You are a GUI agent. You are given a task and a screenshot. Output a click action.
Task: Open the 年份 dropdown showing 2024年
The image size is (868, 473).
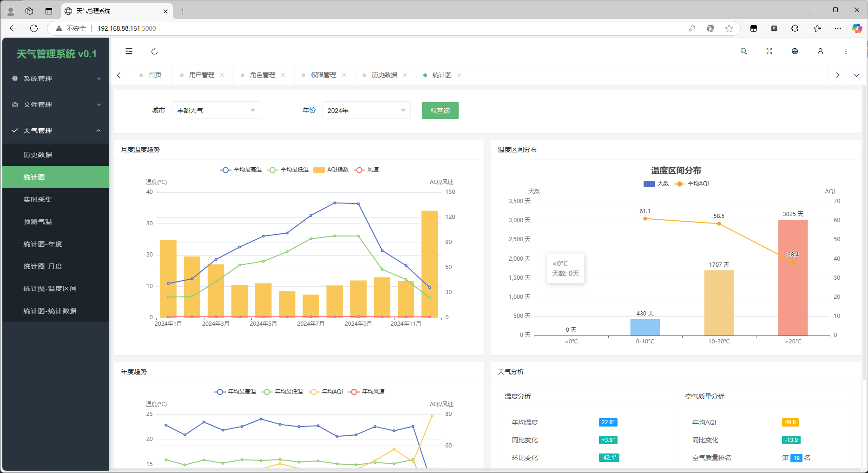pos(367,110)
